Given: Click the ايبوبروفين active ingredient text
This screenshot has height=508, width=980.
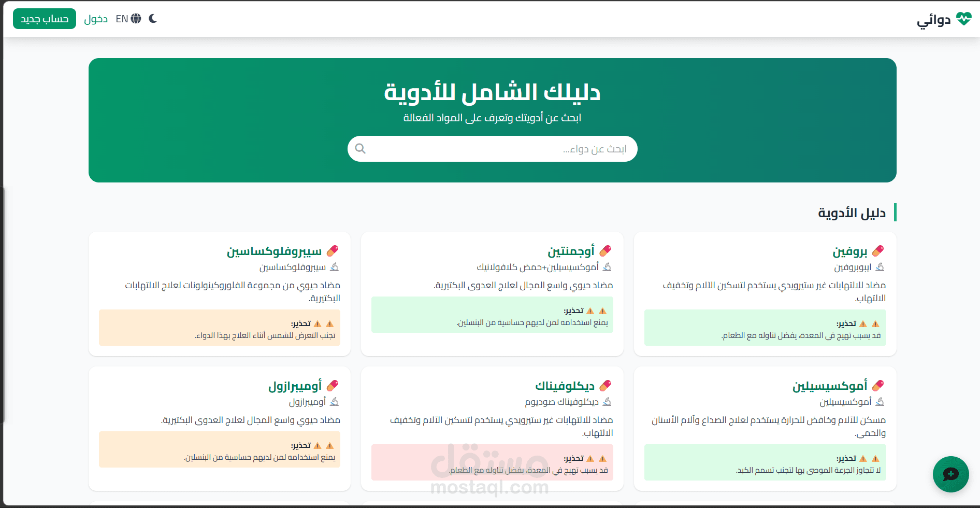Looking at the screenshot, I should pos(853,267).
